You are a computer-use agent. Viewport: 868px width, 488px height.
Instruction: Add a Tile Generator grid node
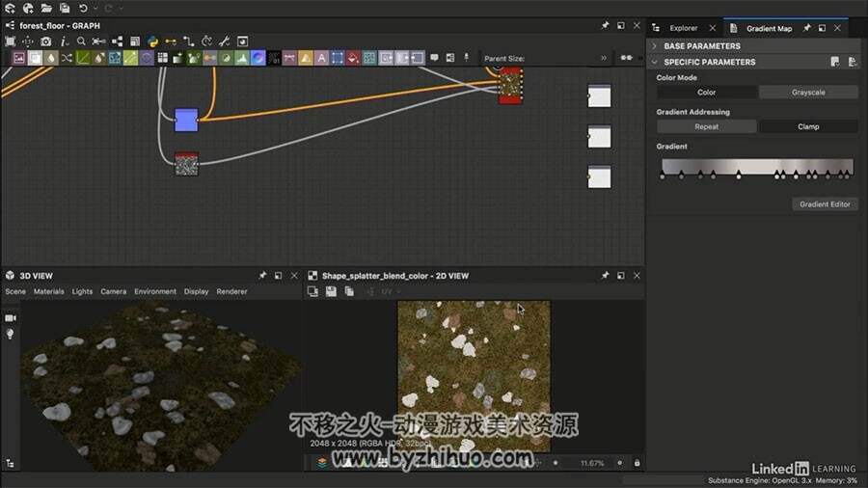pyautogui.click(x=162, y=58)
